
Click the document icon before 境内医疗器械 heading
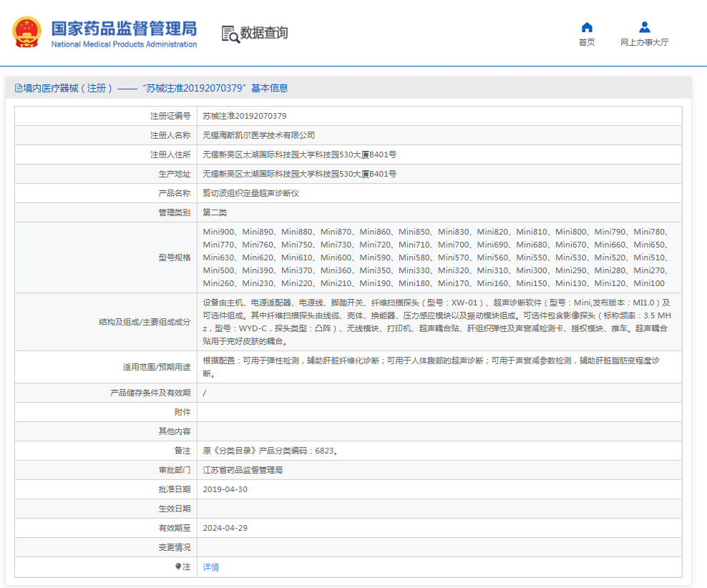pyautogui.click(x=18, y=89)
